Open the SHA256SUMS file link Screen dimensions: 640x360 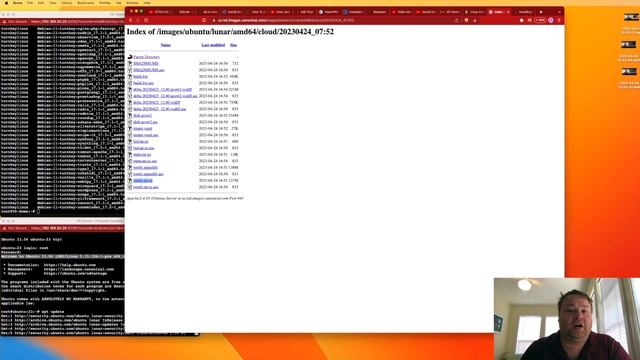146,64
